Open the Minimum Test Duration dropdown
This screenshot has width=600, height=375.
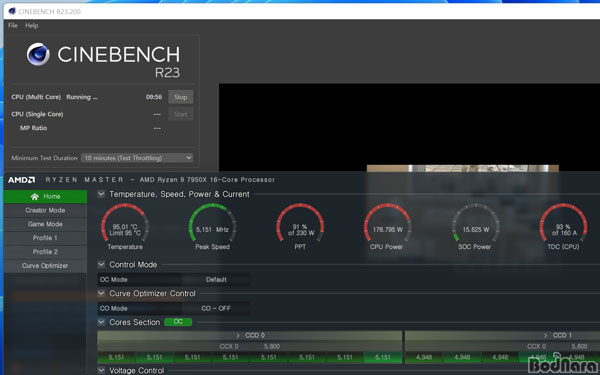pos(137,158)
